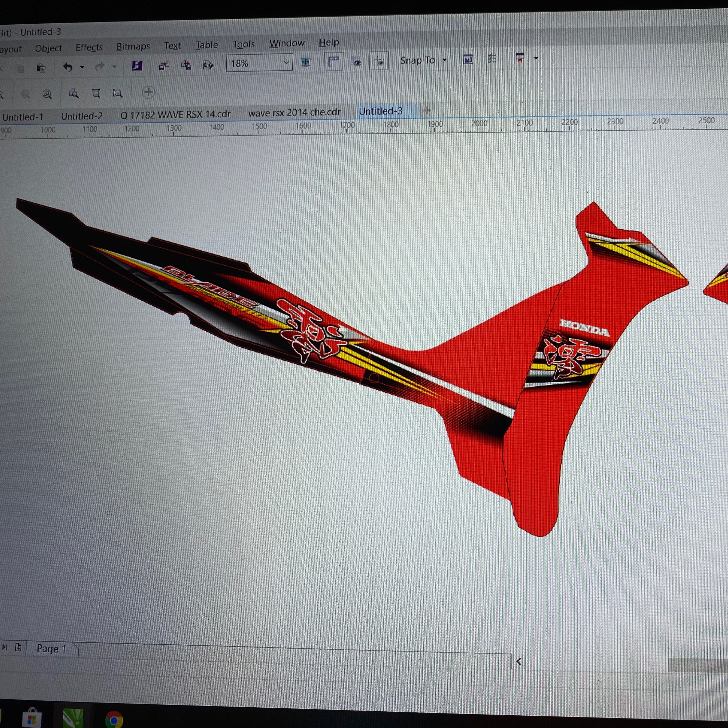Toggle the Show guidelines button

click(x=379, y=61)
